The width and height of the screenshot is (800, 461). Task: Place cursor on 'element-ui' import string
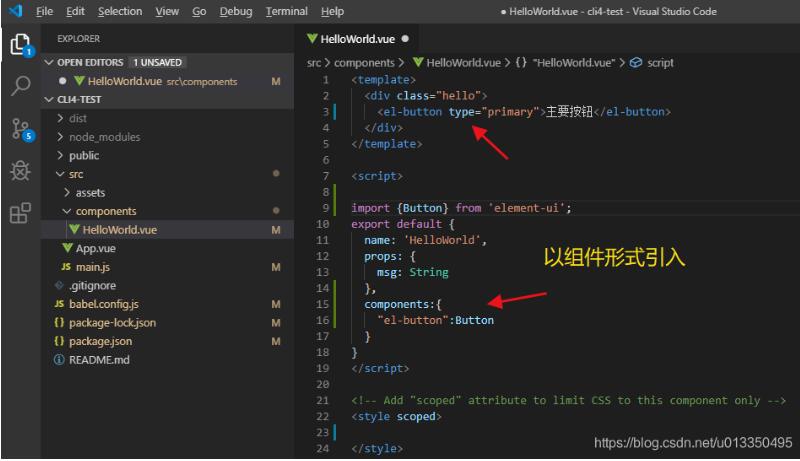point(527,208)
